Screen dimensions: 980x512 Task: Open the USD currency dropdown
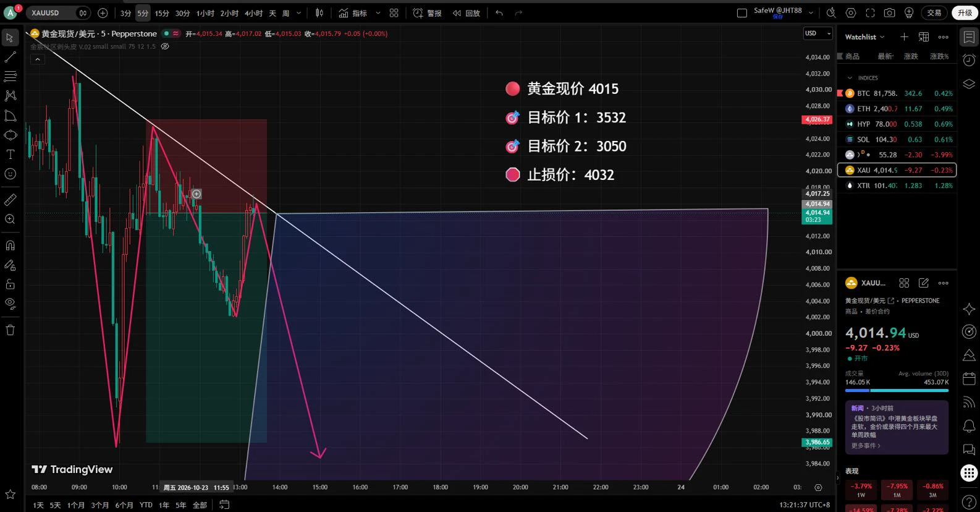pyautogui.click(x=817, y=33)
